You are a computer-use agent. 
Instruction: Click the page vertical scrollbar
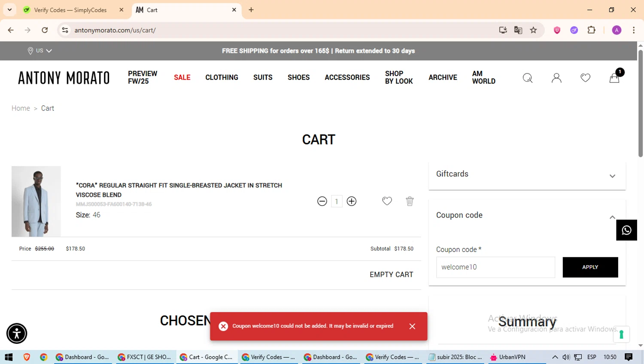640,103
